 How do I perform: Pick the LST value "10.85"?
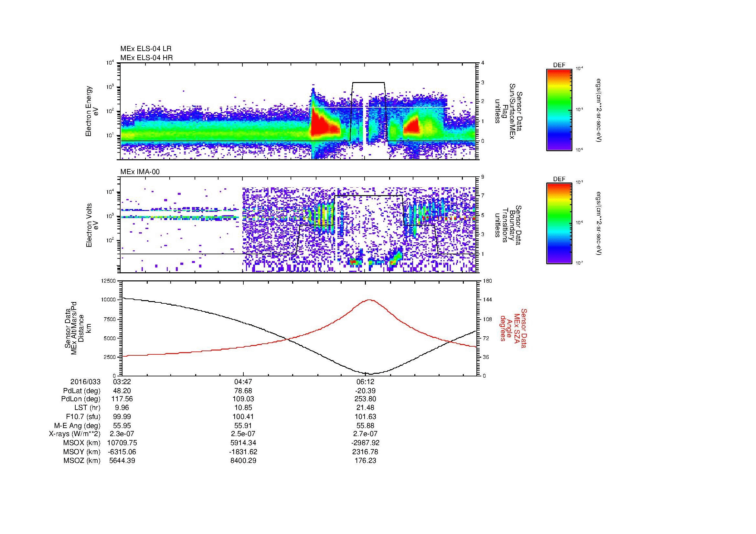(x=243, y=408)
